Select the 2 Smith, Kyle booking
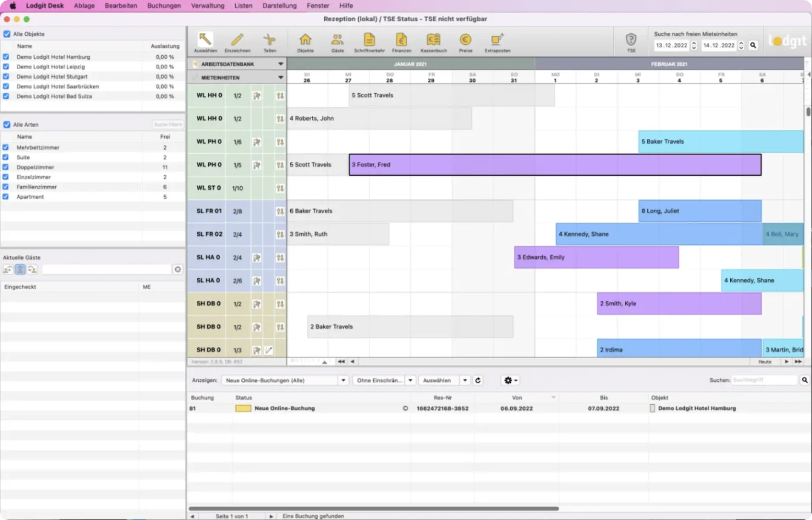 [x=679, y=304]
